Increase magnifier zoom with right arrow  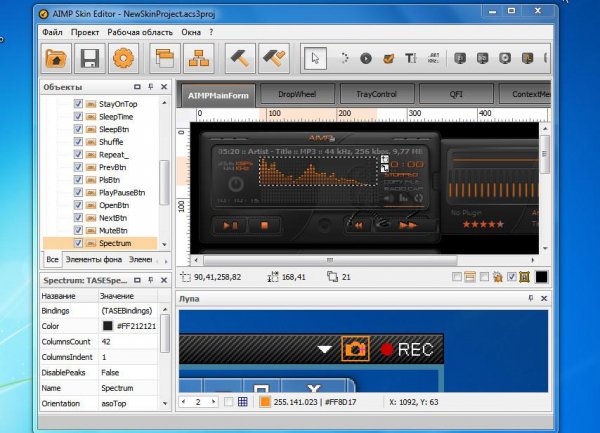click(x=213, y=402)
